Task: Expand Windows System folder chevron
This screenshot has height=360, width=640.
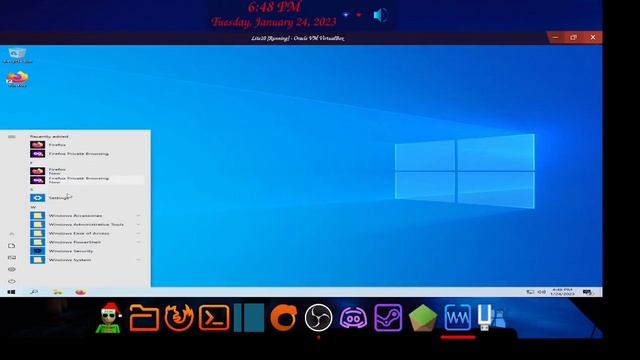Action: coord(138,260)
